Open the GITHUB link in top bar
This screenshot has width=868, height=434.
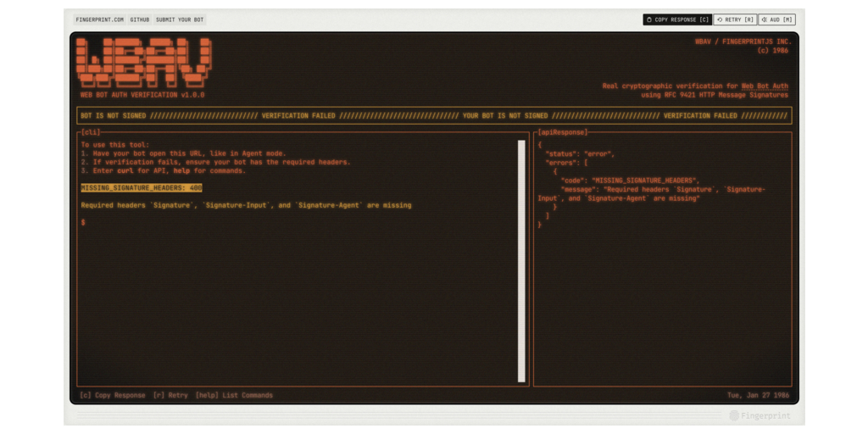(140, 19)
